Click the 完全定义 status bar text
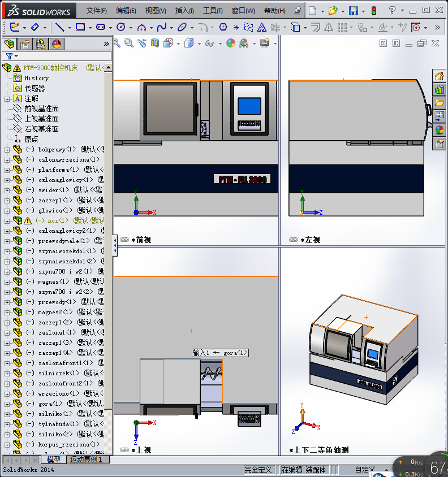Image resolution: width=448 pixels, height=477 pixels. point(259,470)
